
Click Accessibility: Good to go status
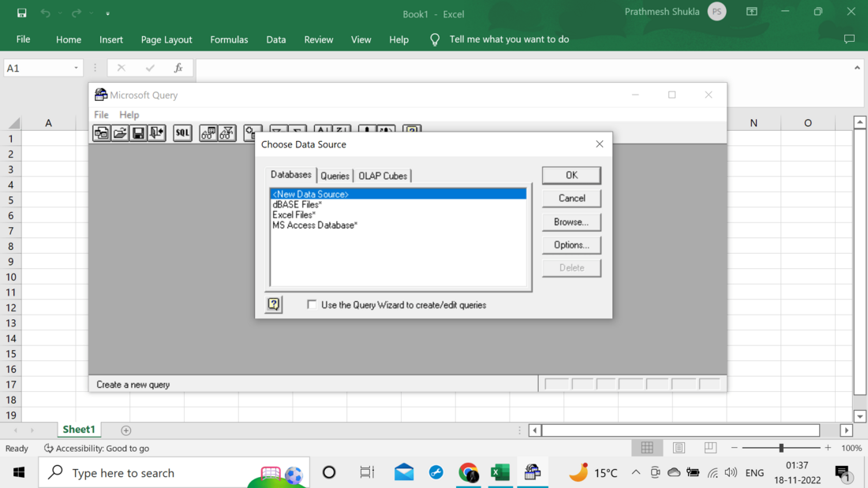tap(96, 448)
